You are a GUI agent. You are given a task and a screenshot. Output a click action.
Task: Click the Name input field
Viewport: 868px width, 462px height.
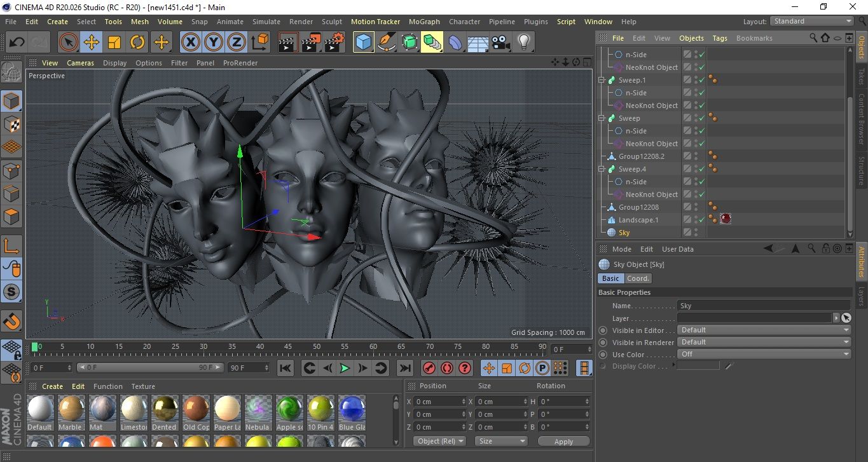pyautogui.click(x=763, y=306)
